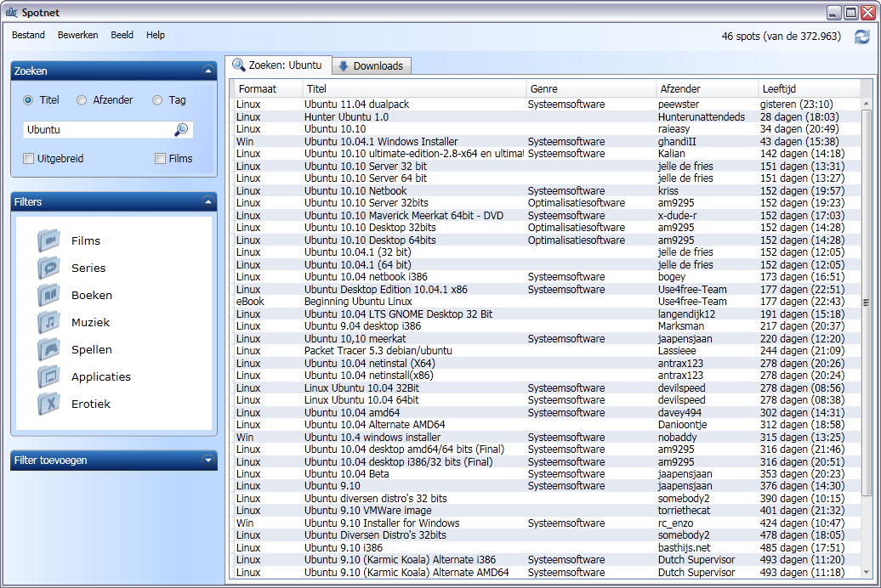Viewport: 881px width, 588px height.
Task: Select row 'Ubuntu 10.04 Alternate AMD64'
Action: point(548,425)
